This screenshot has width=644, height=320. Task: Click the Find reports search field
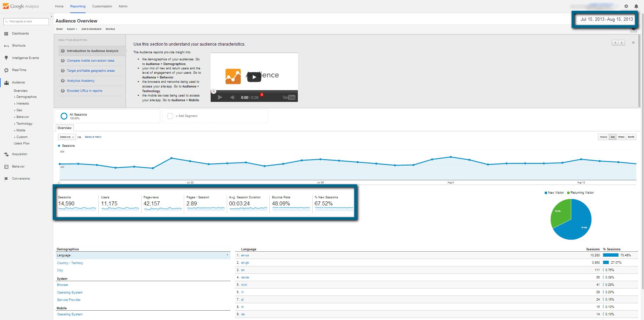26,21
